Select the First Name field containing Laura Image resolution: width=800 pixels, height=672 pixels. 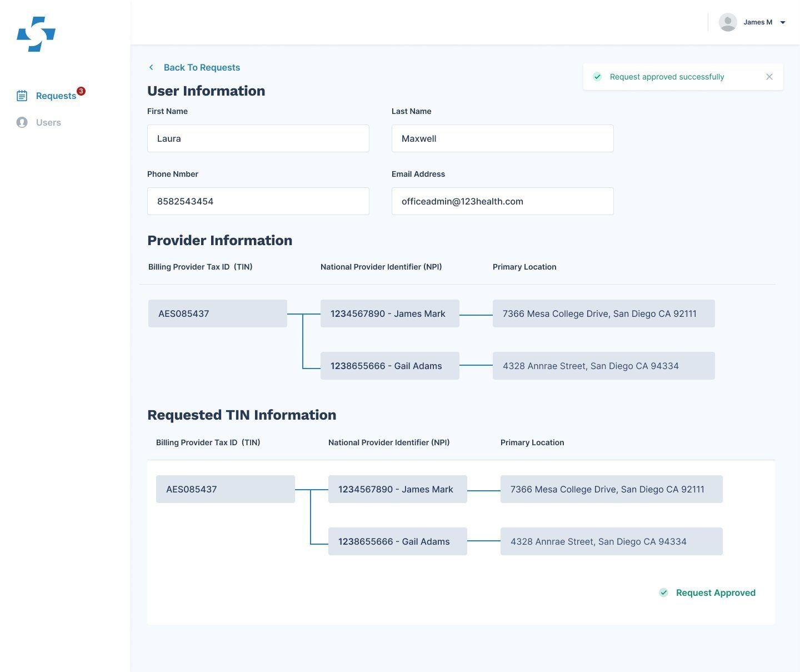258,138
